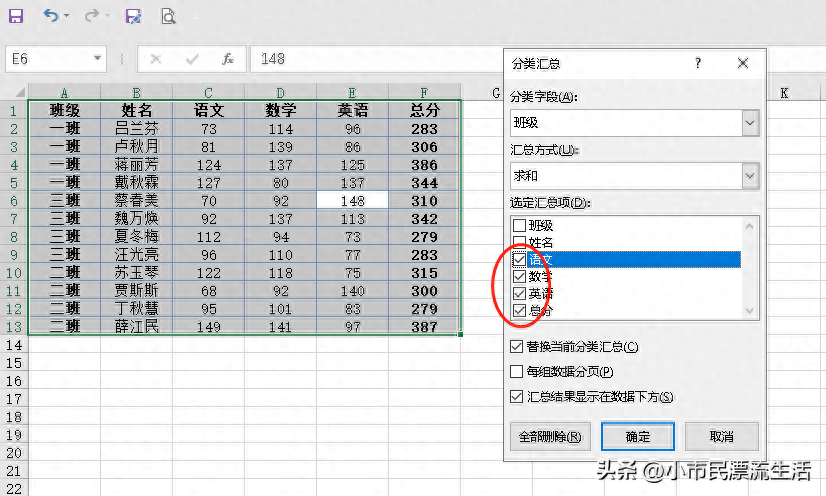Click the 姓名 header cell
This screenshot has width=826, height=496.
point(136,110)
